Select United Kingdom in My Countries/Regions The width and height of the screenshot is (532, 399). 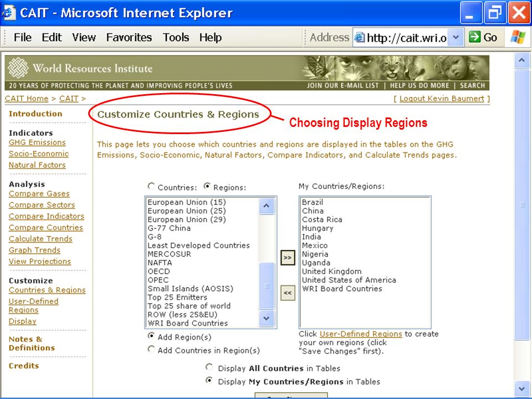tap(332, 272)
